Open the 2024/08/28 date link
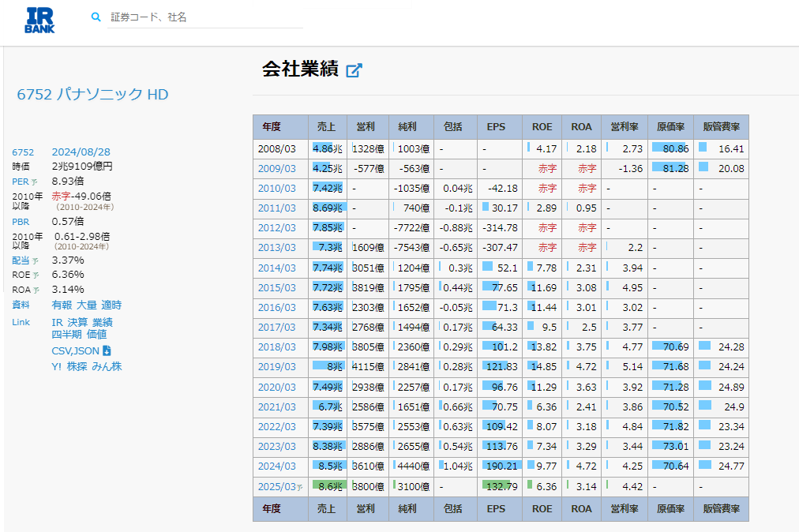The height and width of the screenshot is (532, 799). coord(81,152)
